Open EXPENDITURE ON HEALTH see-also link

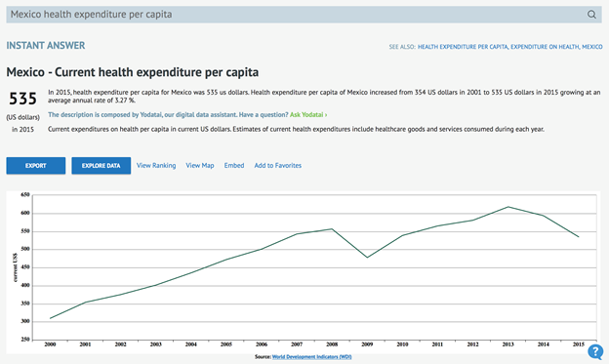click(545, 47)
